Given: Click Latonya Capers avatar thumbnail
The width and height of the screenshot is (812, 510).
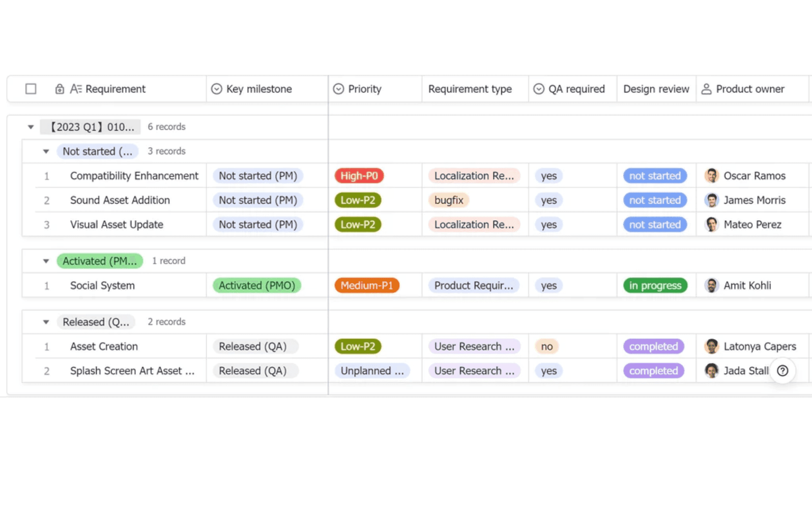Looking at the screenshot, I should point(711,346).
